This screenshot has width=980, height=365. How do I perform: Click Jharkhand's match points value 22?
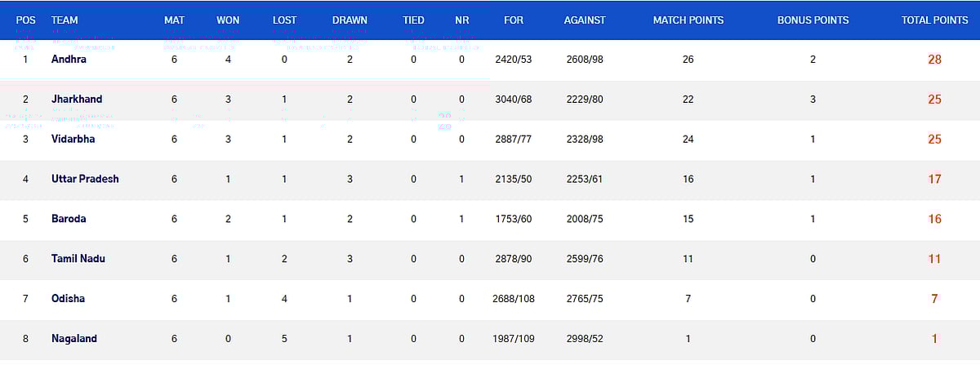tap(688, 100)
